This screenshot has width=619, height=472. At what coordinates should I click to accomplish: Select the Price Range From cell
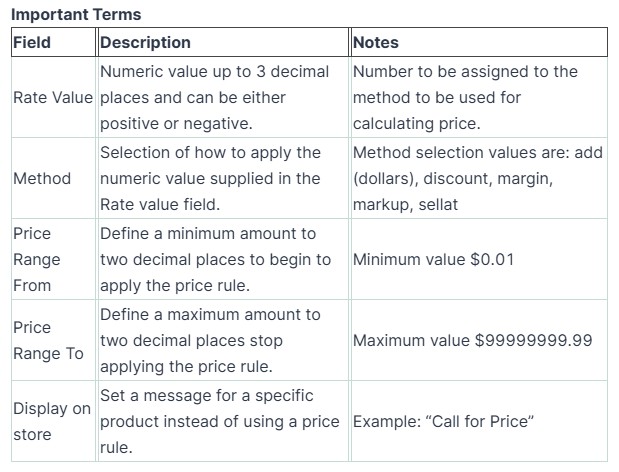tap(37, 259)
